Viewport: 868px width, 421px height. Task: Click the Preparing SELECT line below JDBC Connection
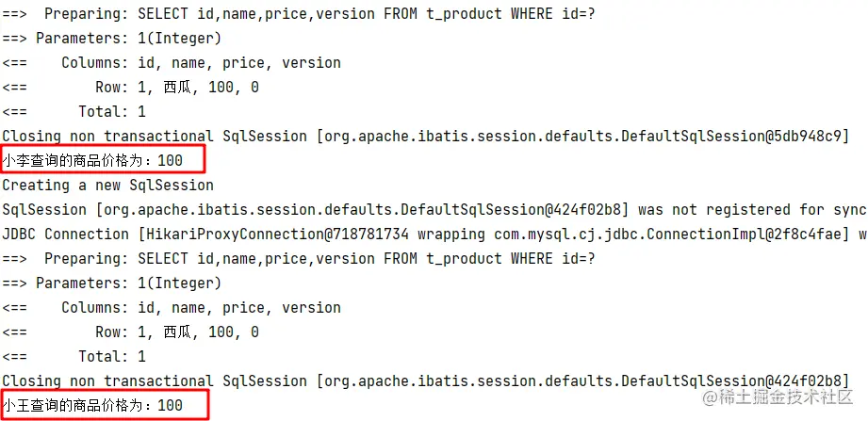click(x=320, y=259)
